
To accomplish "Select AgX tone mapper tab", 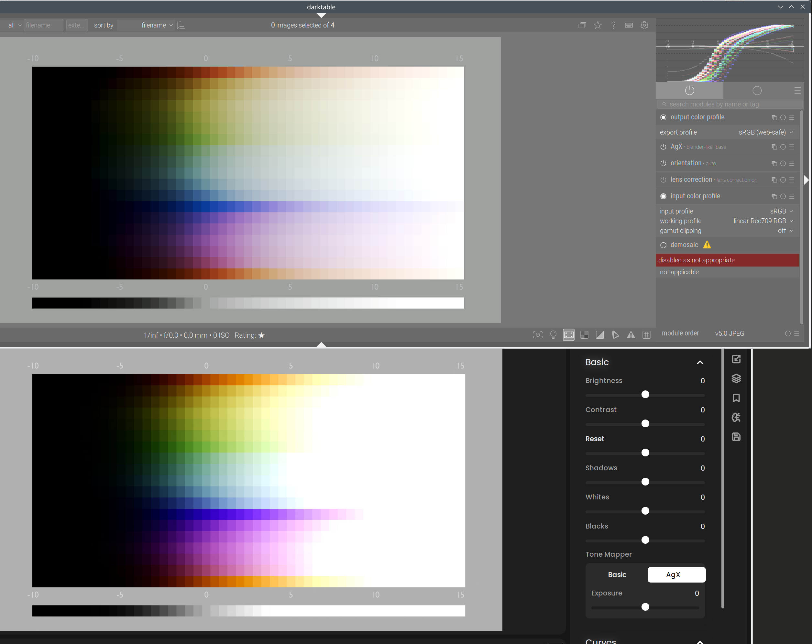I will (x=676, y=575).
